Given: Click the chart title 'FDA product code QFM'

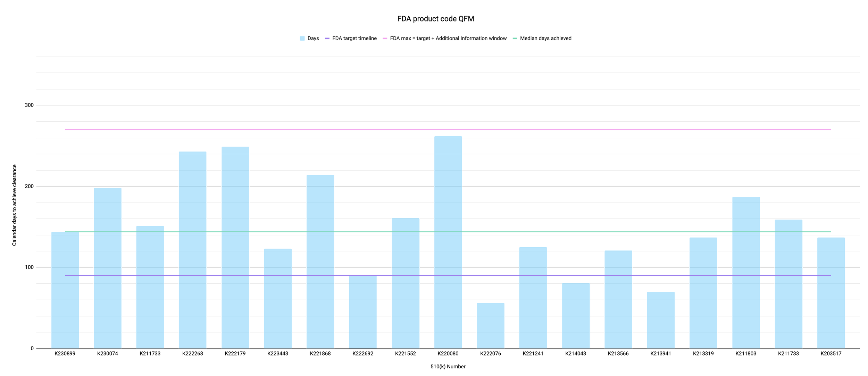Looking at the screenshot, I should pyautogui.click(x=435, y=19).
